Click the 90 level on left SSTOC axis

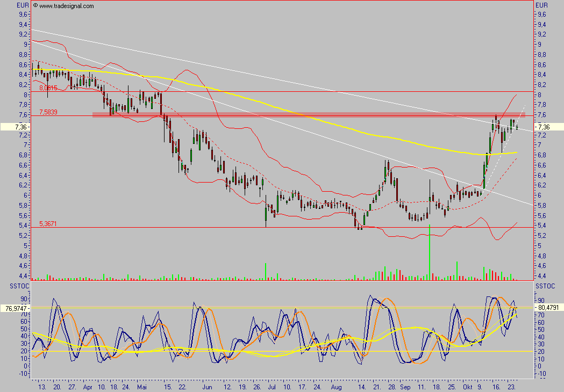pos(24,299)
